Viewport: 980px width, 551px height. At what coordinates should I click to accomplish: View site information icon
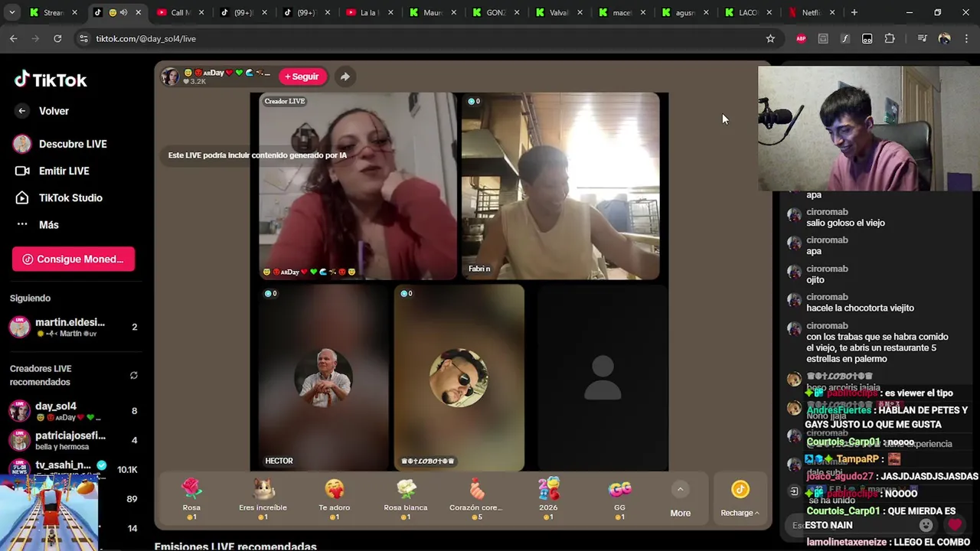click(x=83, y=38)
